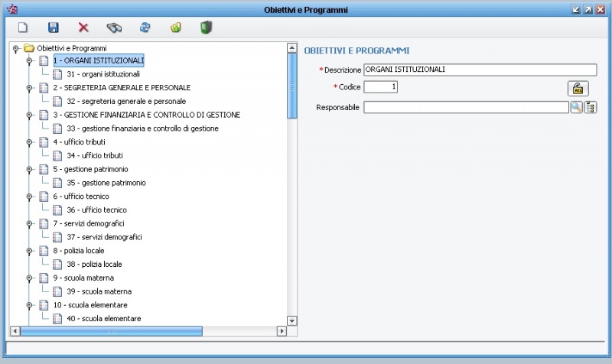Select 39 - scuola materna
Image resolution: width=612 pixels, height=364 pixels.
point(99,291)
